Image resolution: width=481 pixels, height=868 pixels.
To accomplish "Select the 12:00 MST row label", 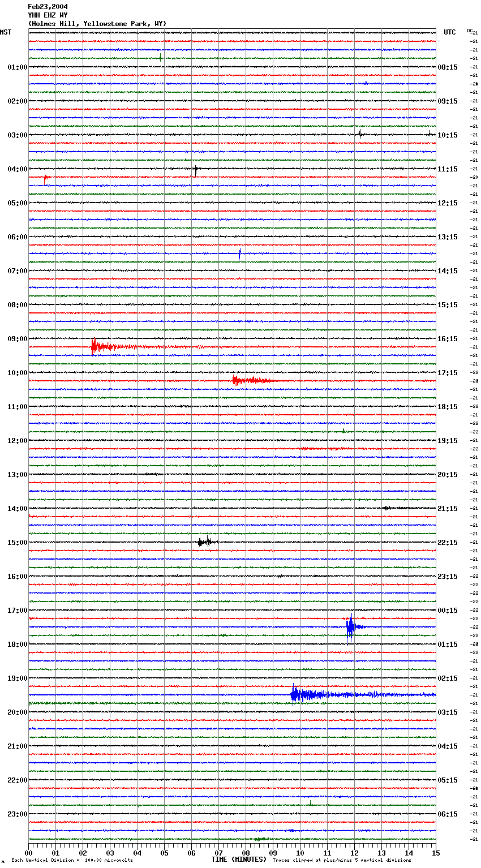I will coord(17,441).
